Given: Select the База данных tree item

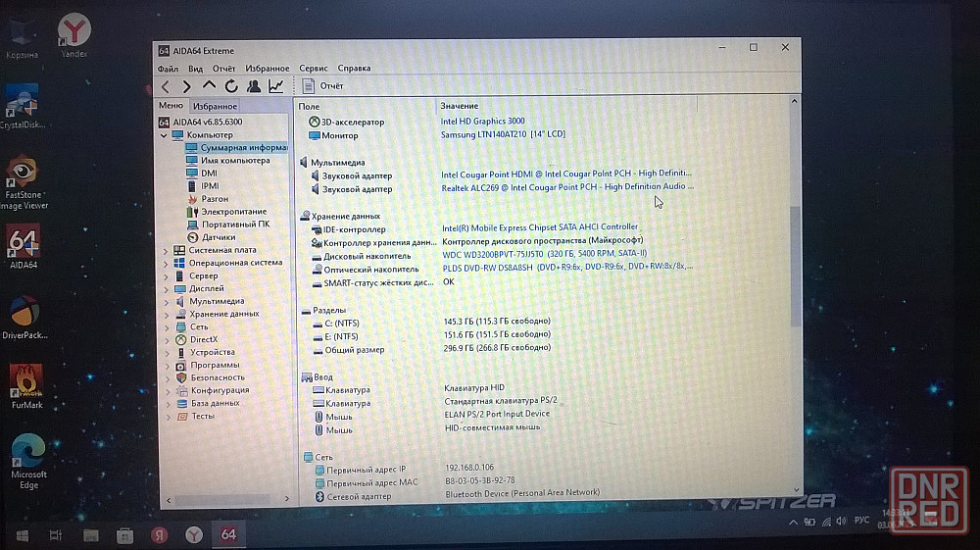Looking at the screenshot, I should click(208, 403).
